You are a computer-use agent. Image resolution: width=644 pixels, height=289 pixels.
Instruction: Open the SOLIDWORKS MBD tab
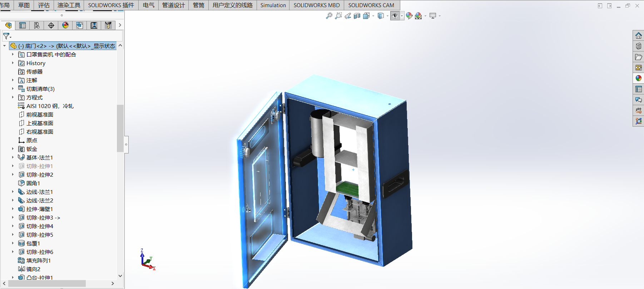(317, 5)
